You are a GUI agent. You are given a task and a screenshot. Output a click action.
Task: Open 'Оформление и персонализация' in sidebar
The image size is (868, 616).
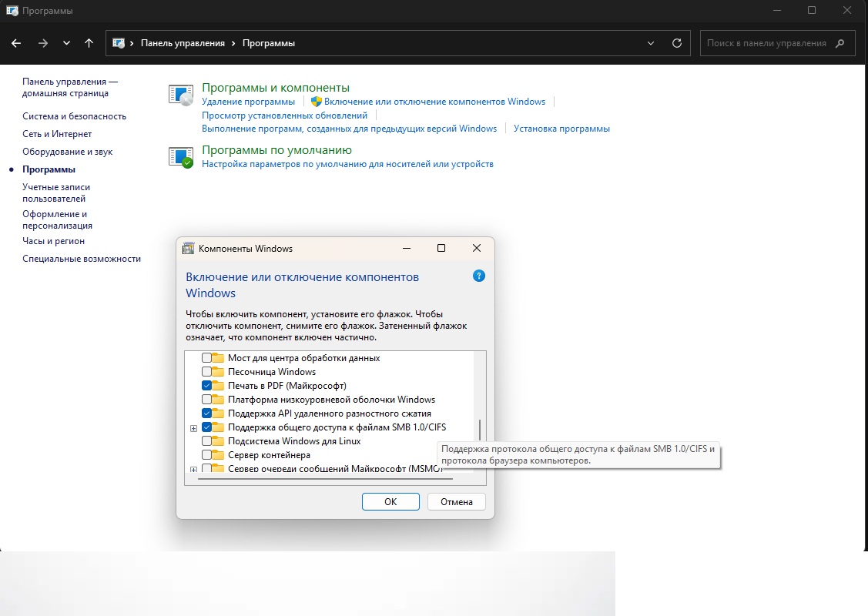pyautogui.click(x=57, y=219)
